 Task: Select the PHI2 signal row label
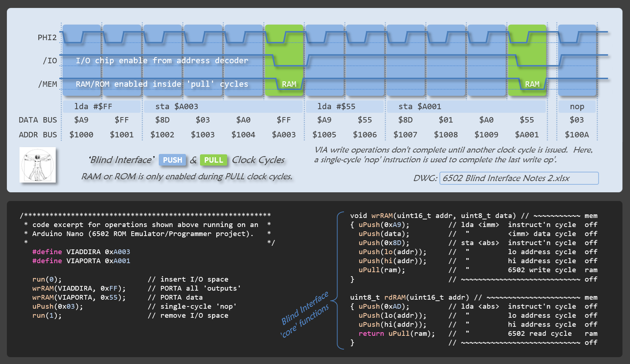pyautogui.click(x=47, y=38)
